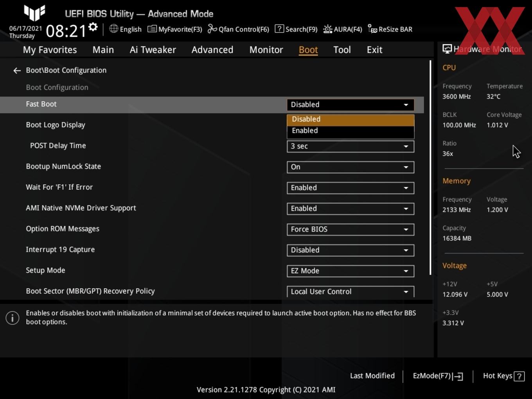Screen dimensions: 532x399
Task: Open the Tool tab
Action: tap(342, 50)
